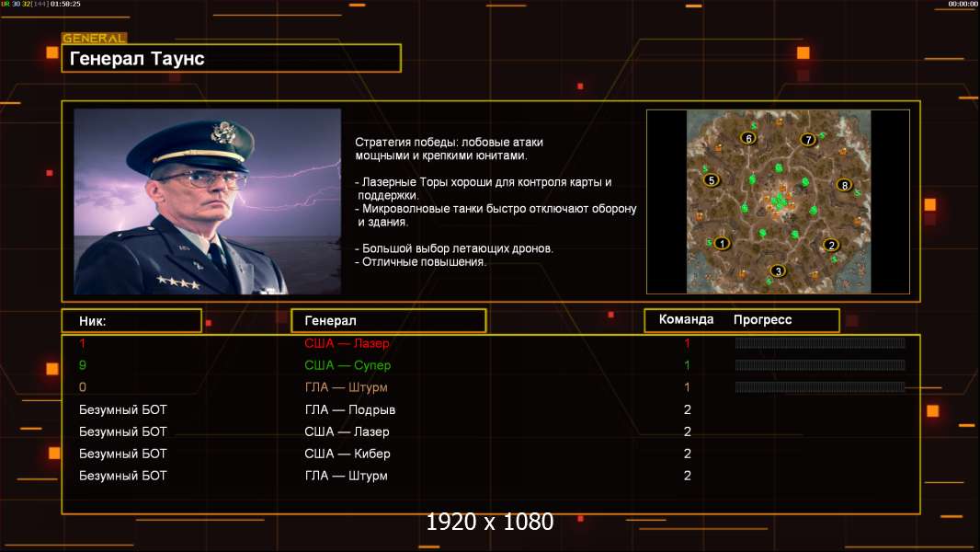Click the Команда column label
The width and height of the screenshot is (980, 552).
pyautogui.click(x=686, y=319)
